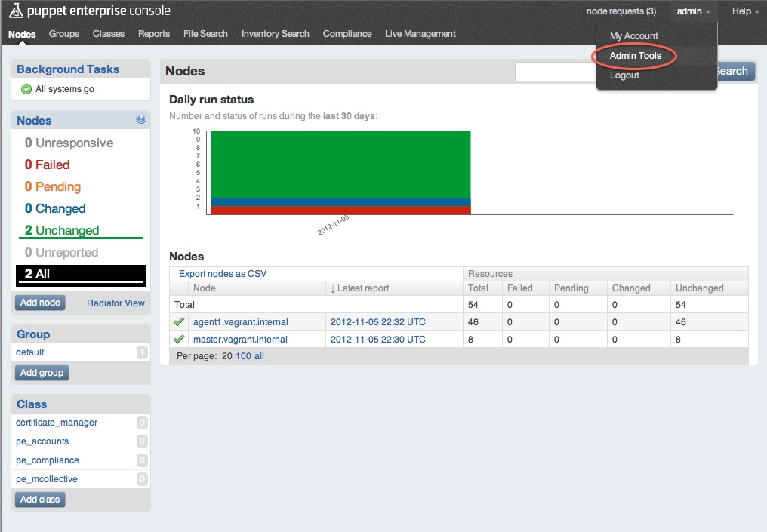The height and width of the screenshot is (532, 767).
Task: Open the Classes navigation tab
Action: 109,34
